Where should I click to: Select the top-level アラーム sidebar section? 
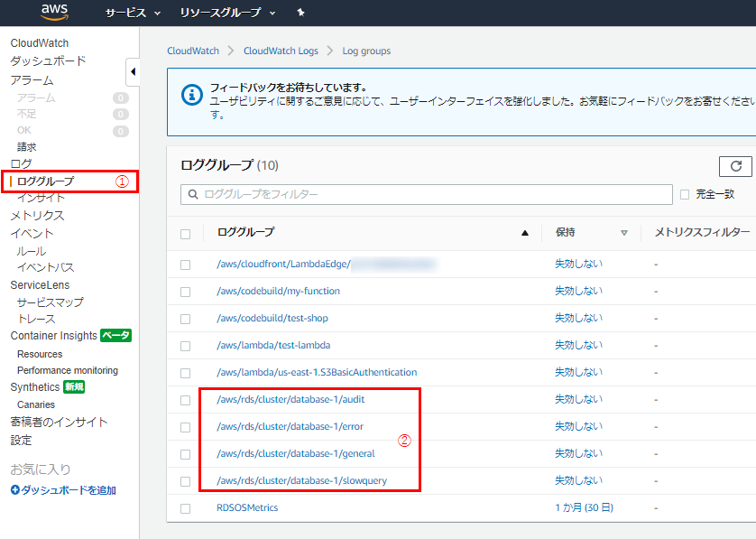(x=32, y=79)
